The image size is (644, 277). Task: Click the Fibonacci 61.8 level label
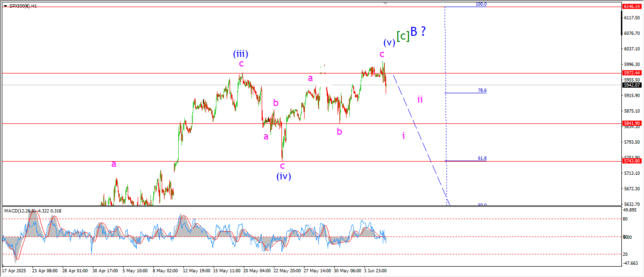482,159
